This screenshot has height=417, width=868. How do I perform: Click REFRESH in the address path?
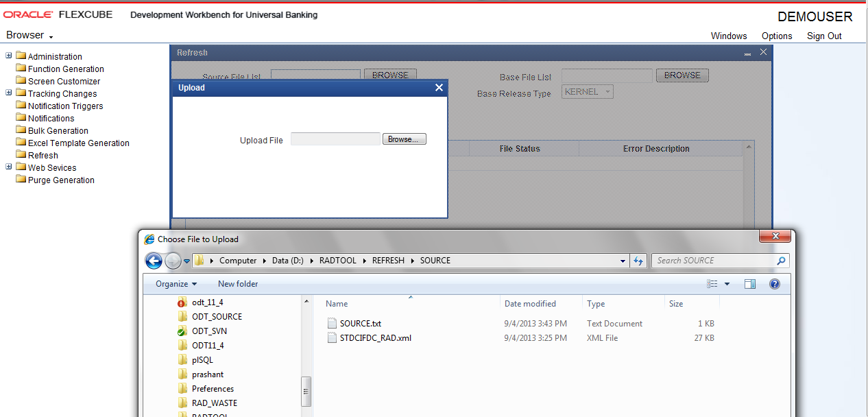click(388, 261)
